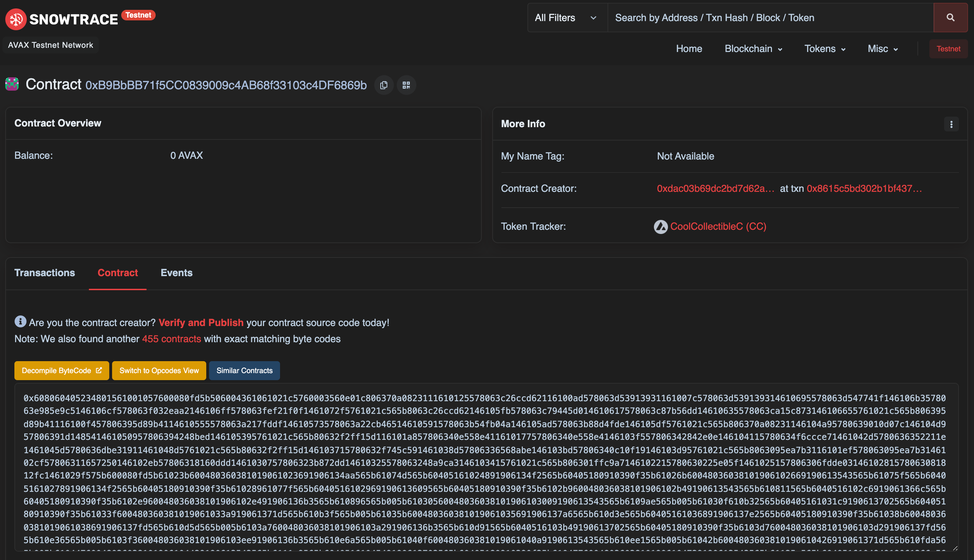Viewport: 974px width, 560px height.
Task: Open contract creator address 0xdac03b69dc2bd7d62a
Action: 715,188
